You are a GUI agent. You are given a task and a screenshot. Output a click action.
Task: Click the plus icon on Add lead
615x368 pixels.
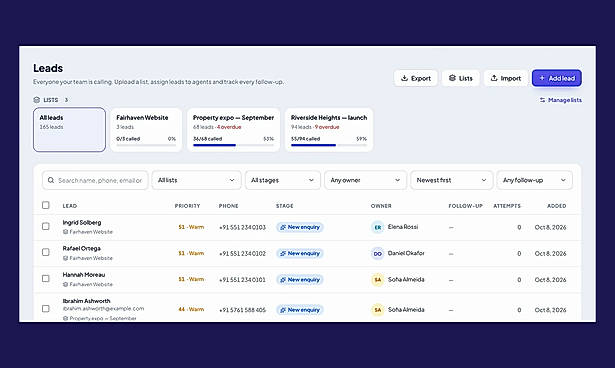pyautogui.click(x=542, y=78)
